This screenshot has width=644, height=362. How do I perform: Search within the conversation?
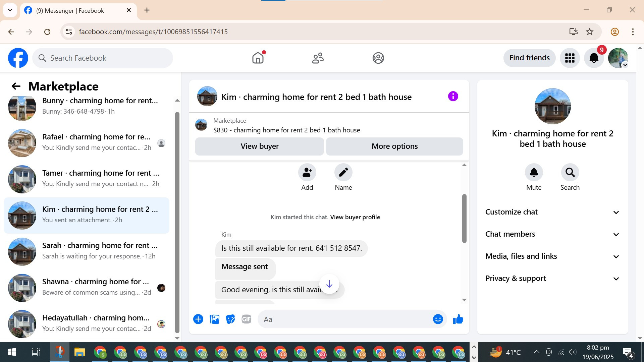(570, 173)
